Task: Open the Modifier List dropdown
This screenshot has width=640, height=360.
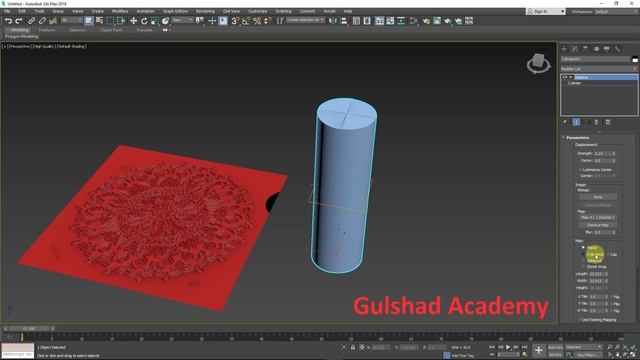Action: click(x=599, y=69)
